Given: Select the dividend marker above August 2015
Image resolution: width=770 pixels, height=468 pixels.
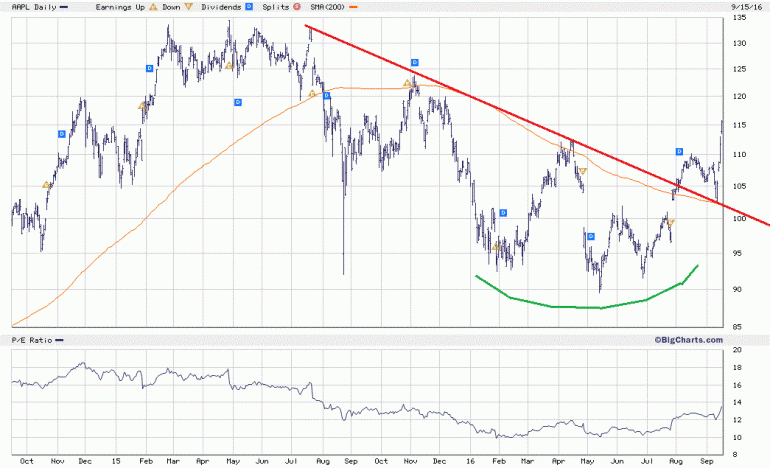Looking at the screenshot, I should click(326, 95).
